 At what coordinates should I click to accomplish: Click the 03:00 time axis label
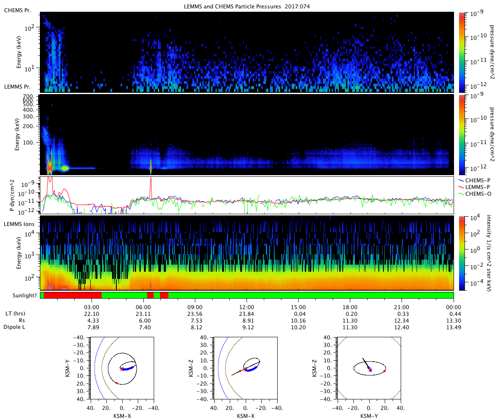click(92, 307)
